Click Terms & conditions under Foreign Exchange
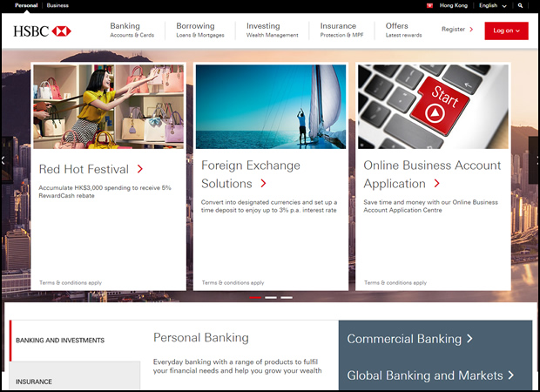540x392 pixels. 233,282
